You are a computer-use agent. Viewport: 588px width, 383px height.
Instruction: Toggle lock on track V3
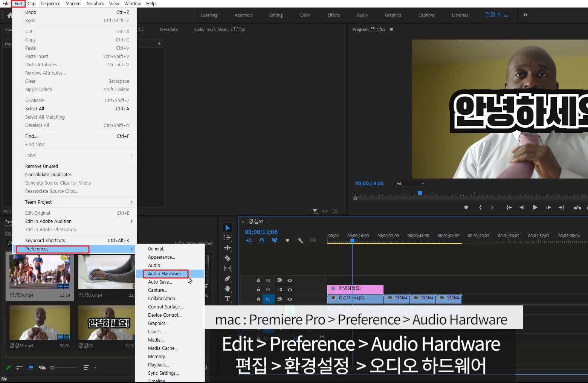point(259,280)
